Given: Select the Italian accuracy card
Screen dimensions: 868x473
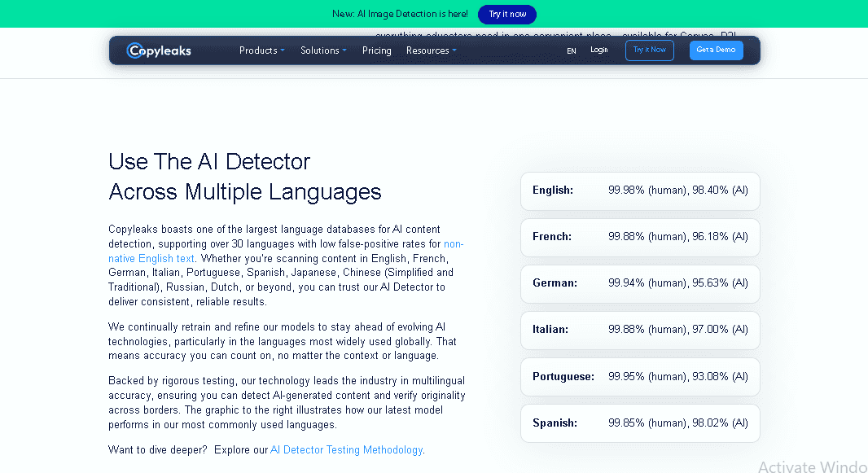Looking at the screenshot, I should (640, 330).
